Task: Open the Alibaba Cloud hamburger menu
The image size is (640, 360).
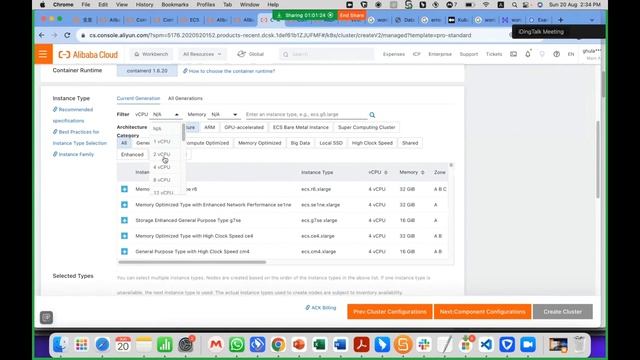Action: pyautogui.click(x=43, y=54)
